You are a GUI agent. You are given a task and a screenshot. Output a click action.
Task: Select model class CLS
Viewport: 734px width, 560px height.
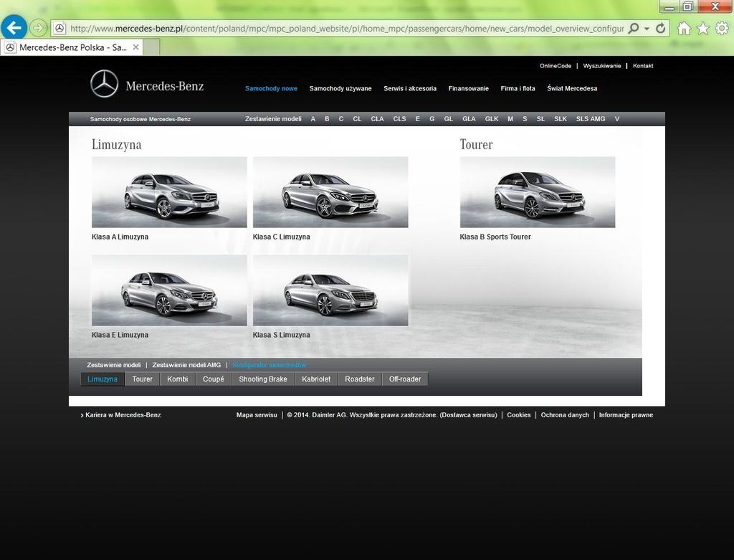(400, 119)
